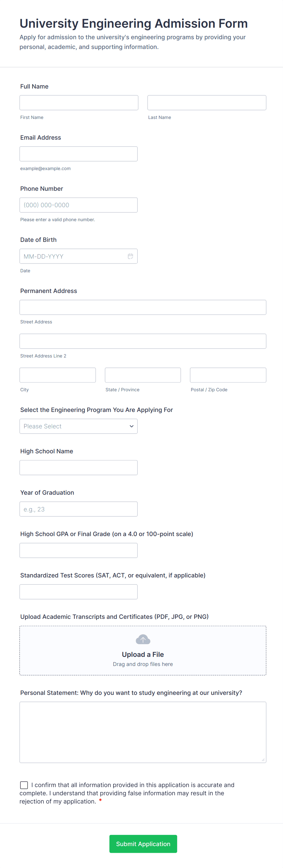Image resolution: width=283 pixels, height=868 pixels.
Task: Select the Street Address Line 2 field
Action: click(x=143, y=341)
